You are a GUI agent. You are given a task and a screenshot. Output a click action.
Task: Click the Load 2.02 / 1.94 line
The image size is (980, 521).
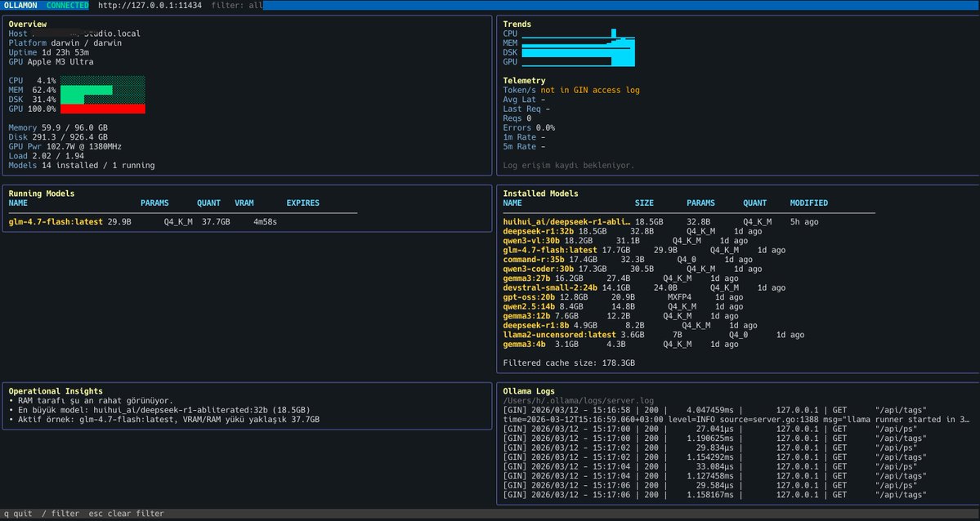tap(47, 155)
